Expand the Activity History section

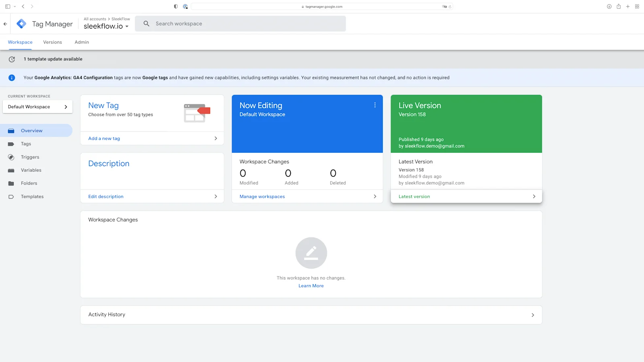click(x=533, y=315)
